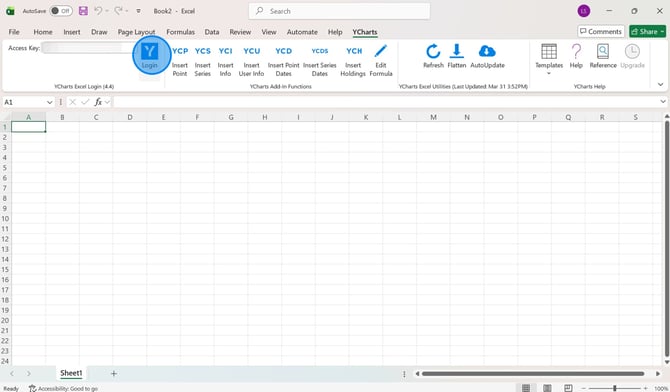670x392 pixels.
Task: Click the Upgrade clock icon
Action: pos(632,51)
